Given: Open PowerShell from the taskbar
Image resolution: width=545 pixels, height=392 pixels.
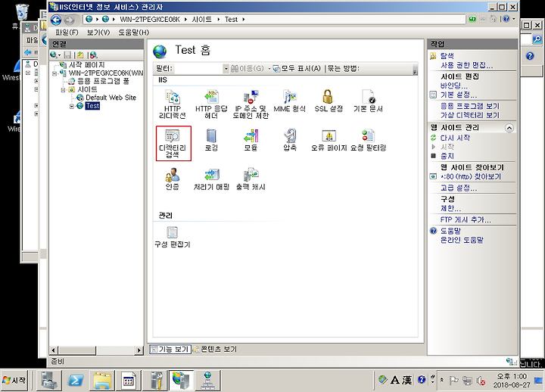Looking at the screenshot, I should pyautogui.click(x=76, y=381).
